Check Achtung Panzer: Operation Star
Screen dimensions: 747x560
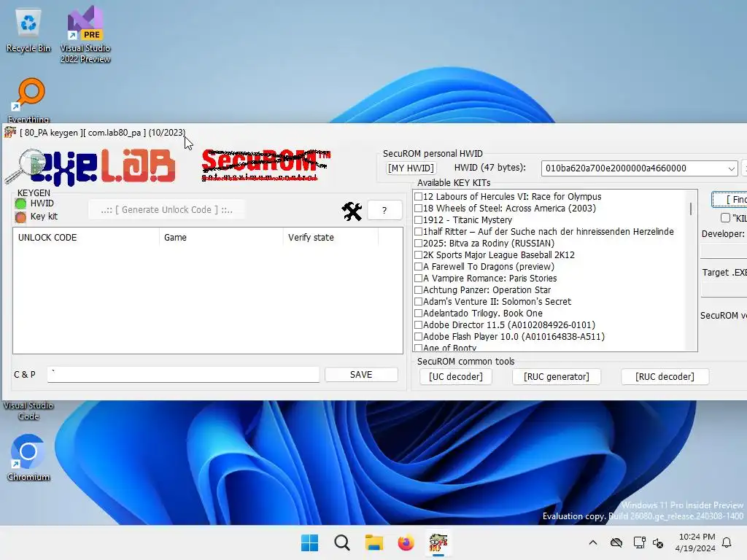[418, 290]
